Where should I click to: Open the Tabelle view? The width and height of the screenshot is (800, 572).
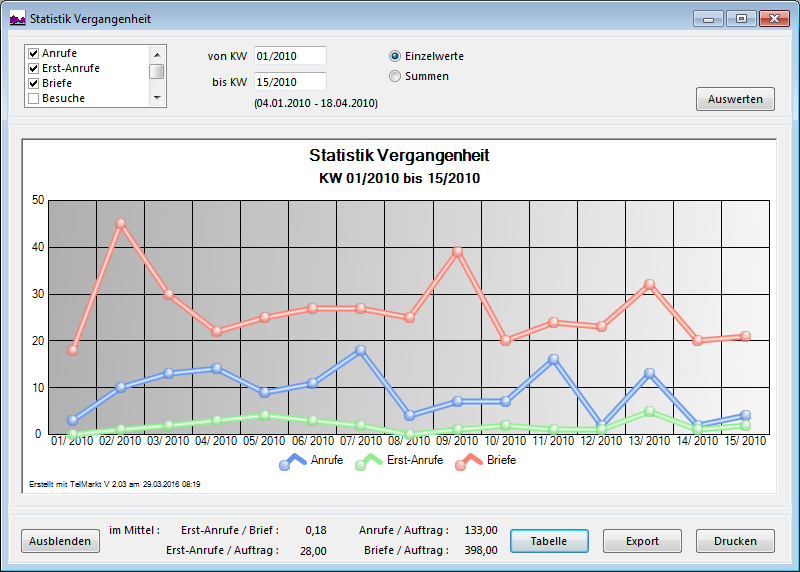549,541
